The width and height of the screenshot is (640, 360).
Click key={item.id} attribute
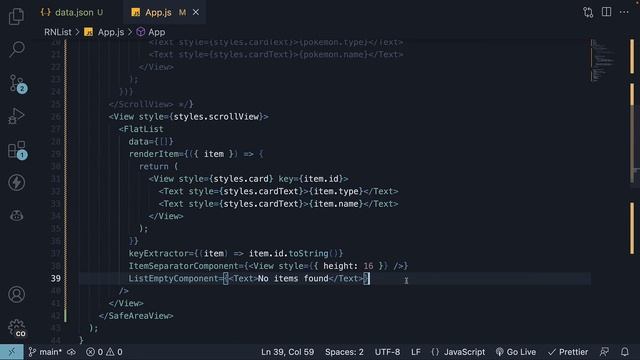click(x=311, y=179)
